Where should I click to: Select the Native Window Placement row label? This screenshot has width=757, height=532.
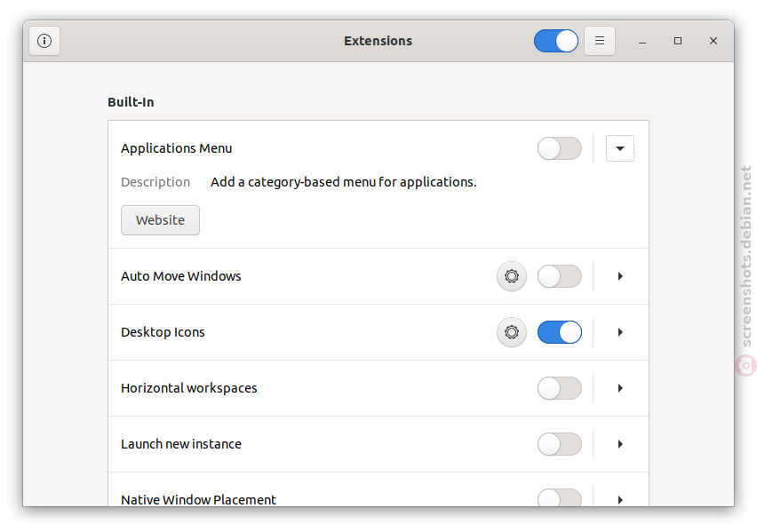[x=198, y=500]
